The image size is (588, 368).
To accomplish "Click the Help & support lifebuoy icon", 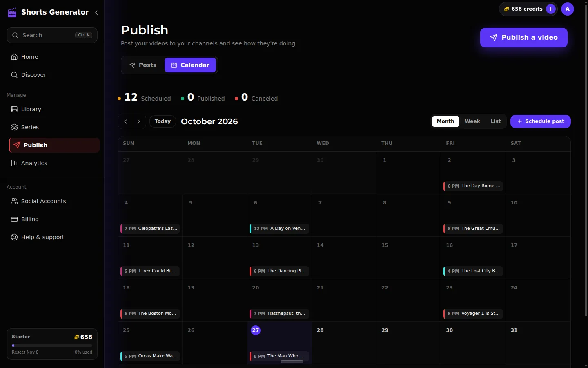I will (x=14, y=237).
